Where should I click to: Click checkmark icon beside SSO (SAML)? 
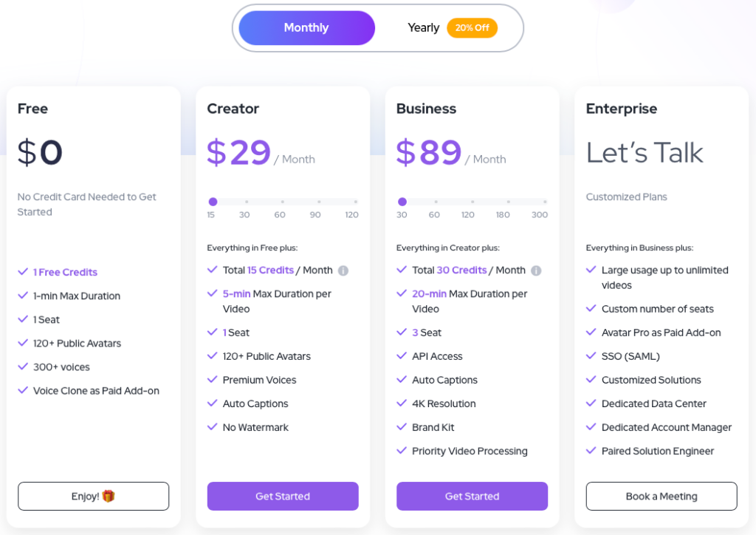(591, 356)
